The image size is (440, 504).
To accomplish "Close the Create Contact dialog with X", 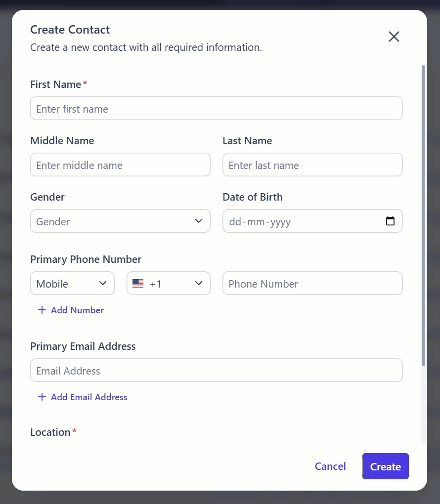I will point(394,37).
